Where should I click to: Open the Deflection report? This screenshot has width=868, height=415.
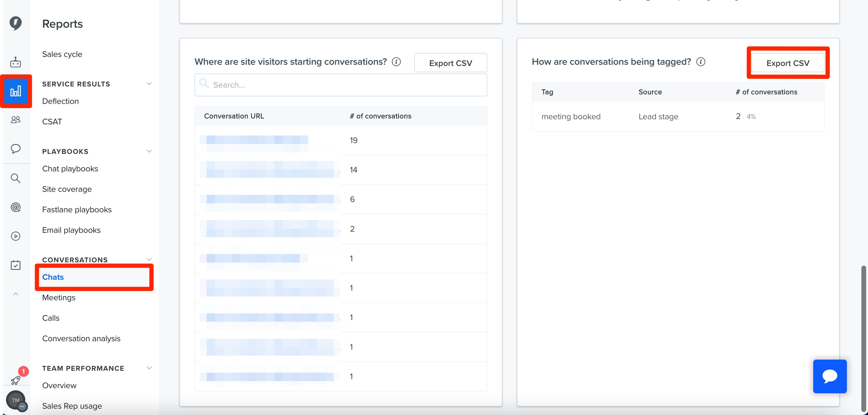pyautogui.click(x=60, y=101)
